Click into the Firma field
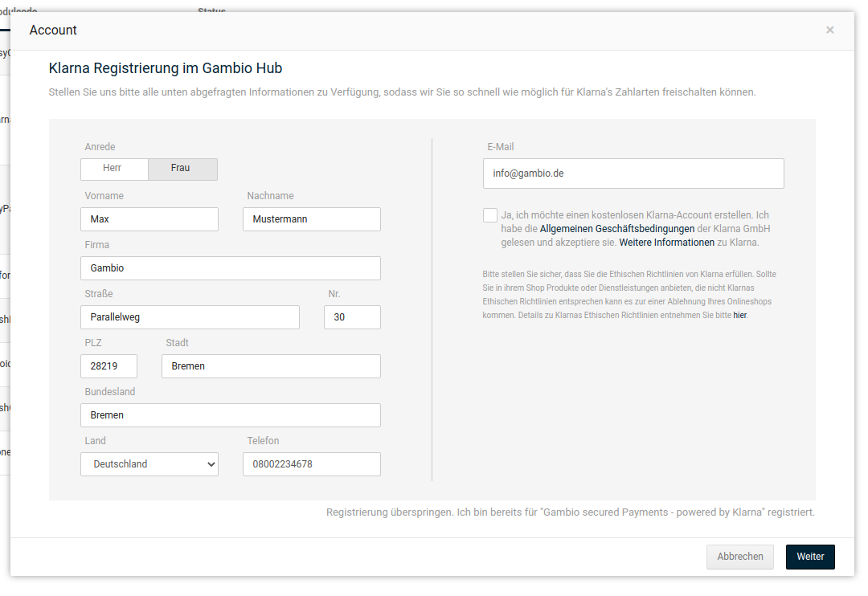Screen dimensions: 868x596 pos(231,268)
